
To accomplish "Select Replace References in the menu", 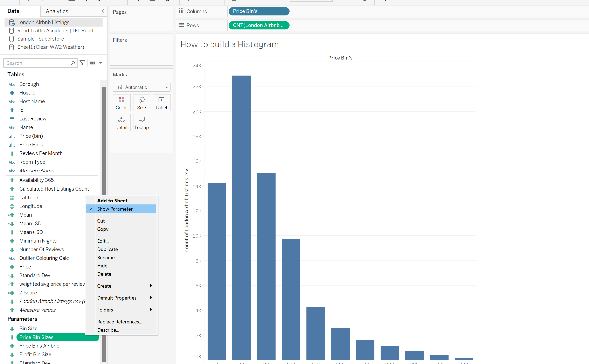I will tap(119, 322).
